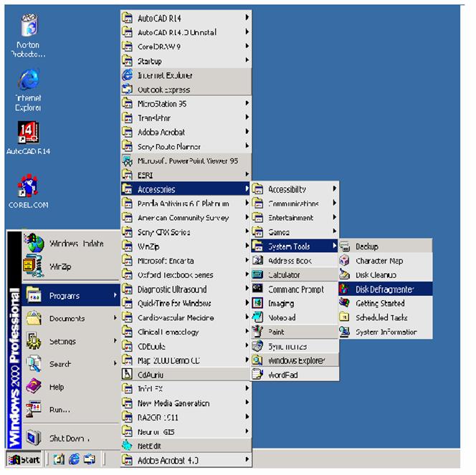476x475 pixels.
Task: Click the Start button on taskbar
Action: pyautogui.click(x=23, y=459)
